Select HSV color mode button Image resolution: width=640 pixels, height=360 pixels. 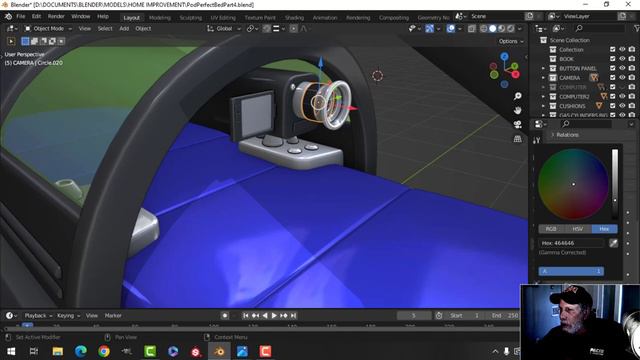pyautogui.click(x=578, y=229)
